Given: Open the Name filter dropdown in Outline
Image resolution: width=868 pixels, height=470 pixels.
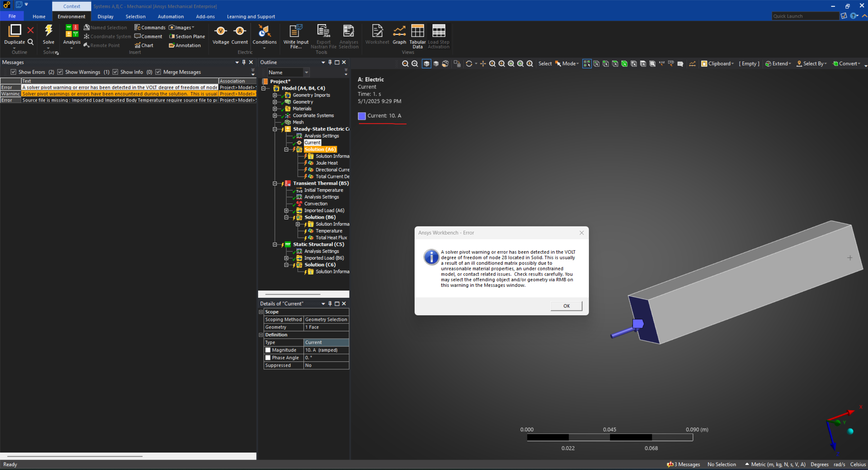Looking at the screenshot, I should [306, 72].
